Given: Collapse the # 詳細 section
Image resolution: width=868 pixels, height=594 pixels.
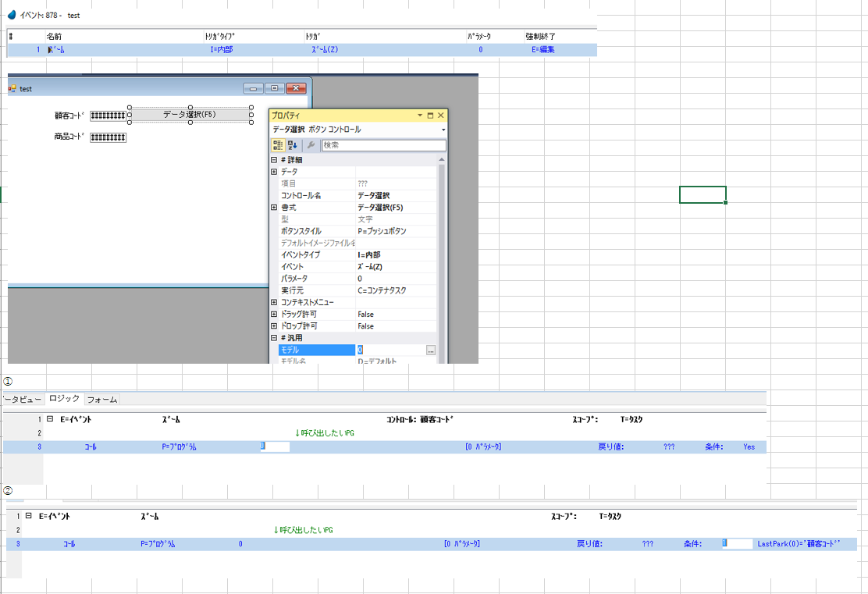Looking at the screenshot, I should (x=274, y=160).
